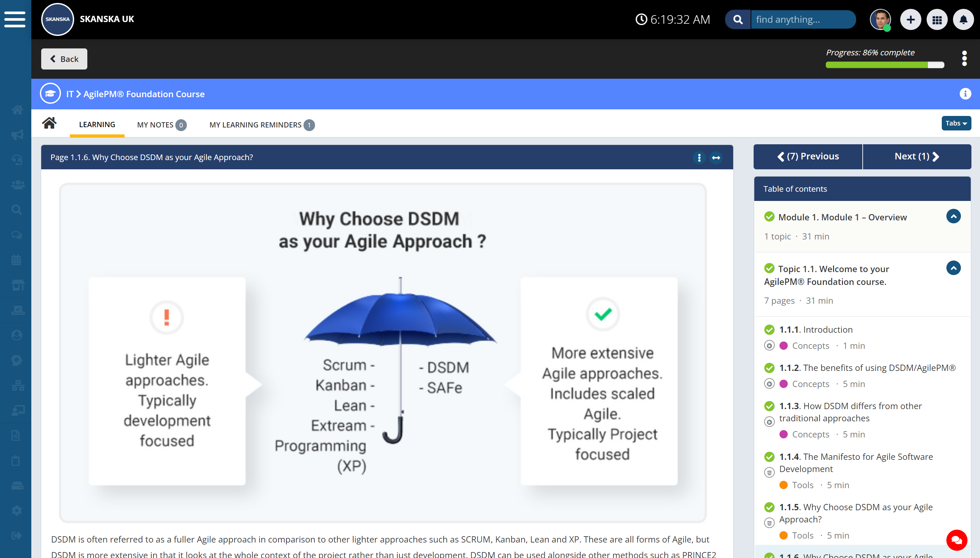Viewport: 980px width, 558px height.
Task: Click the notifications bell icon
Action: (963, 19)
